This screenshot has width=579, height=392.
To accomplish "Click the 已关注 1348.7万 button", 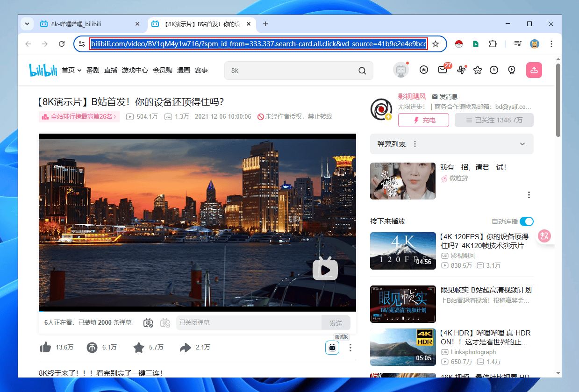I will click(494, 120).
